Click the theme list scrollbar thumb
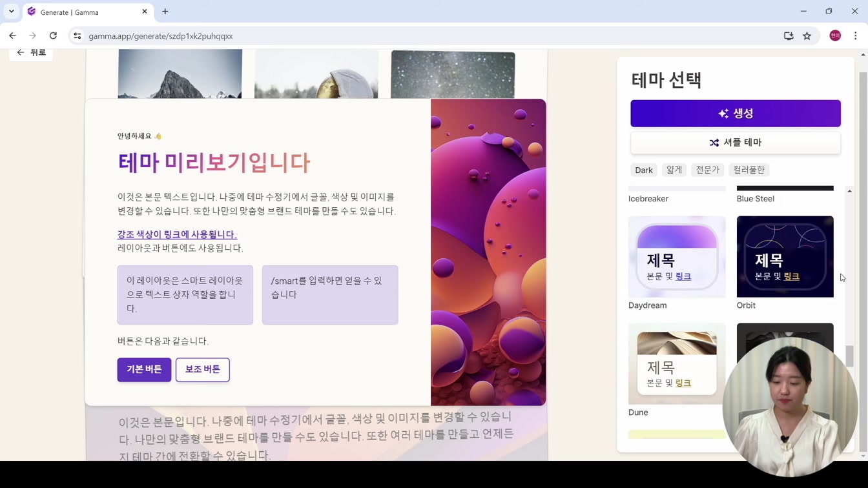The height and width of the screenshot is (488, 868). [849, 356]
